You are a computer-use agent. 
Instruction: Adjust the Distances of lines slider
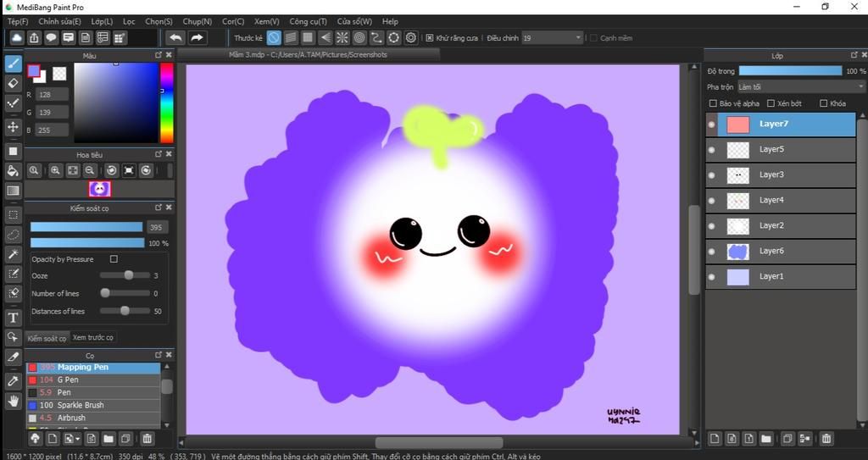tap(125, 311)
